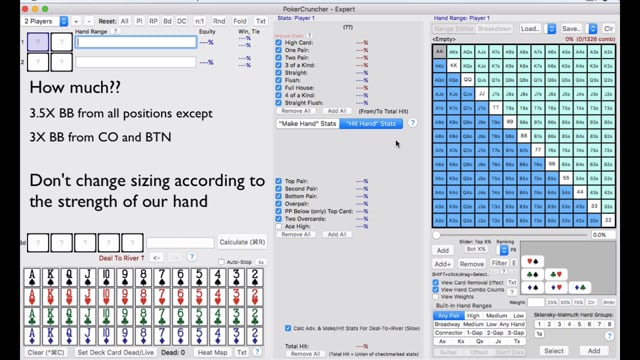This screenshot has width=640, height=360.
Task: Toggle the Auto-Stop checkbox
Action: [221, 262]
